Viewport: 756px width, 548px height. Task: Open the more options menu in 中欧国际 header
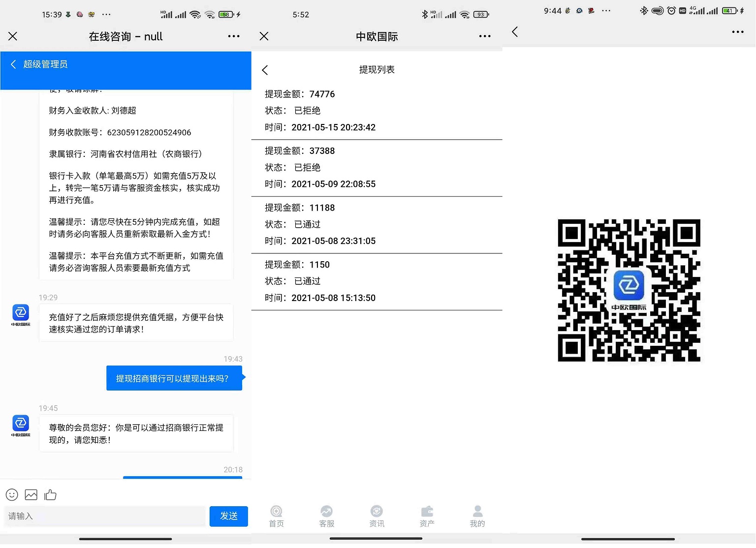pos(485,36)
